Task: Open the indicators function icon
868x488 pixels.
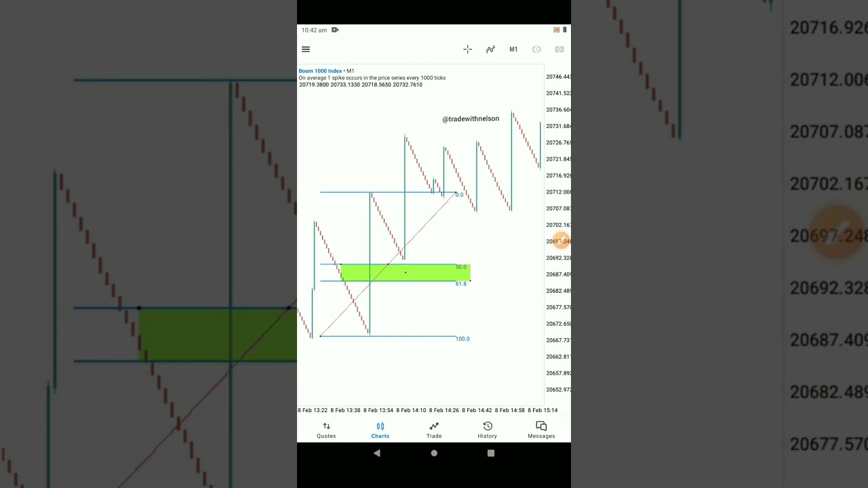Action: [490, 49]
